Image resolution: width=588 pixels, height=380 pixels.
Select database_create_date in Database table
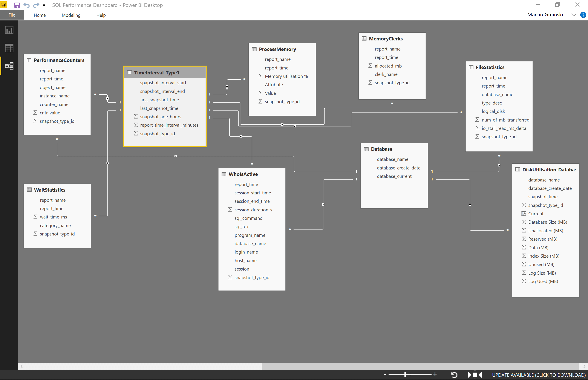(x=398, y=168)
